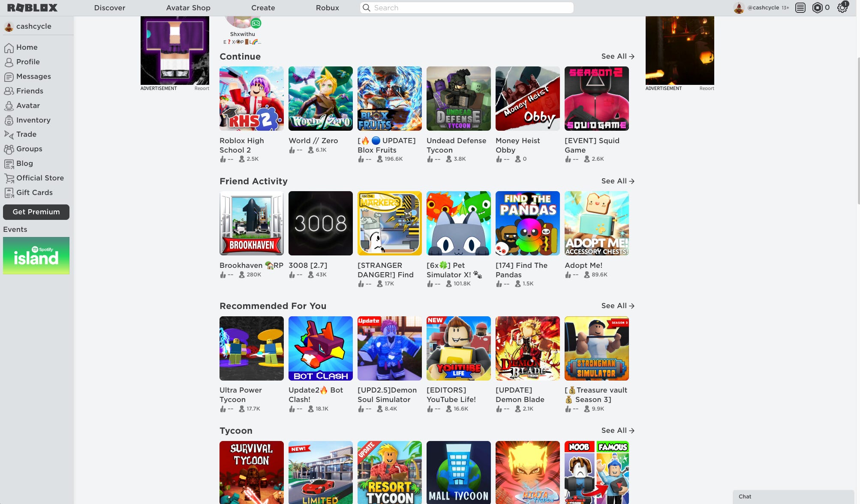
Task: Open Friends in sidebar
Action: 30,91
